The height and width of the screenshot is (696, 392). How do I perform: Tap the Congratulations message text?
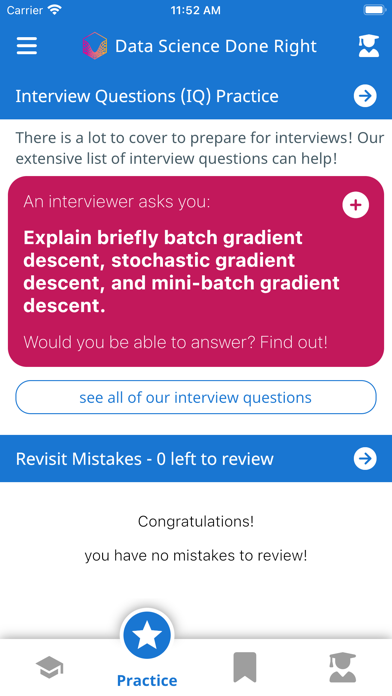pos(196,521)
